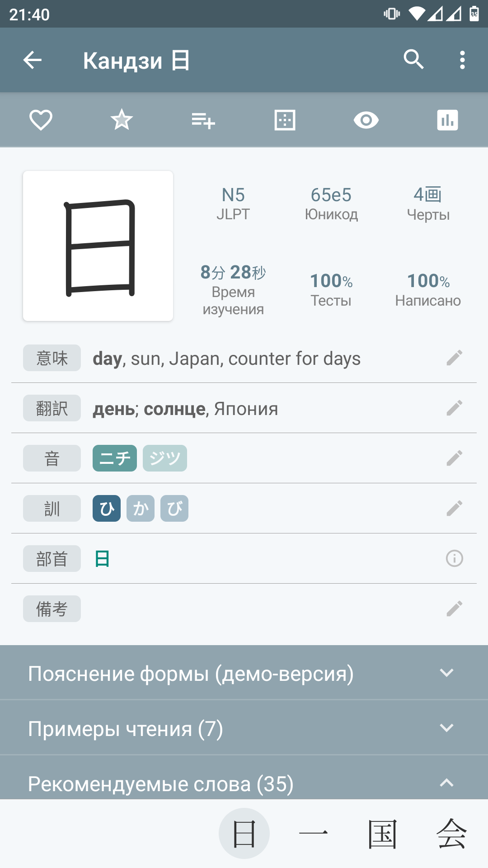The height and width of the screenshot is (868, 488).
Task: Tap the lighter ジツ reading chip
Action: [165, 458]
